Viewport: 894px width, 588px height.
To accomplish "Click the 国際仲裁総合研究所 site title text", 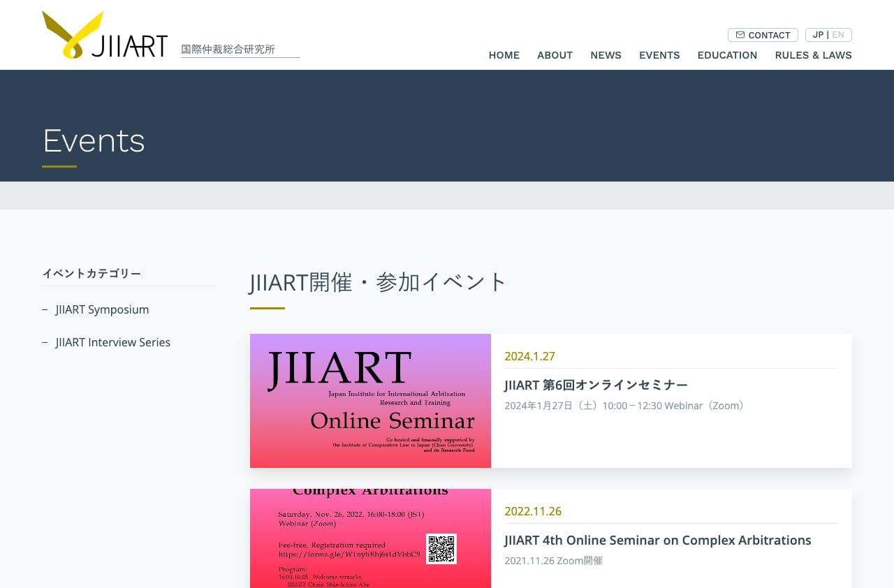I will point(228,50).
